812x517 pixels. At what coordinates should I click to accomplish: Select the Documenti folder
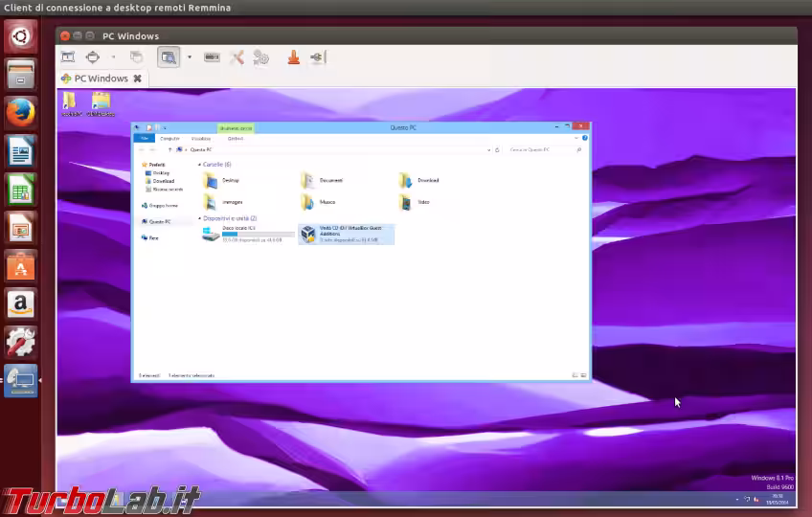click(x=322, y=181)
